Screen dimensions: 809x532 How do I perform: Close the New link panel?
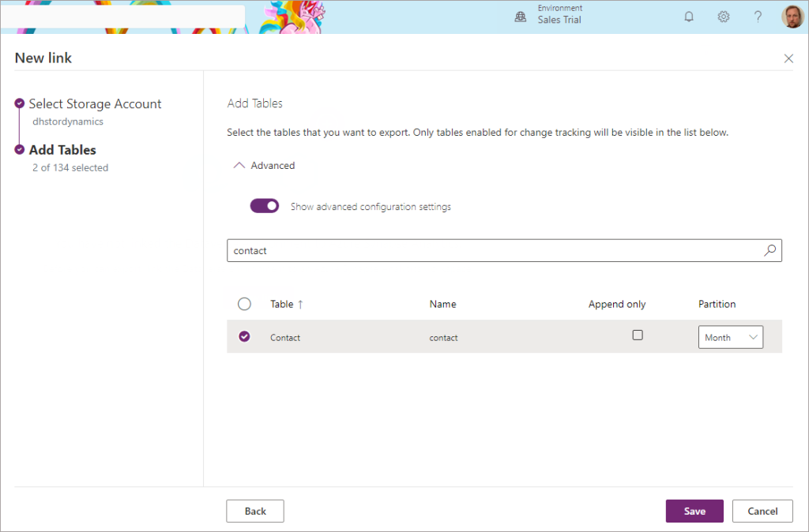click(788, 58)
